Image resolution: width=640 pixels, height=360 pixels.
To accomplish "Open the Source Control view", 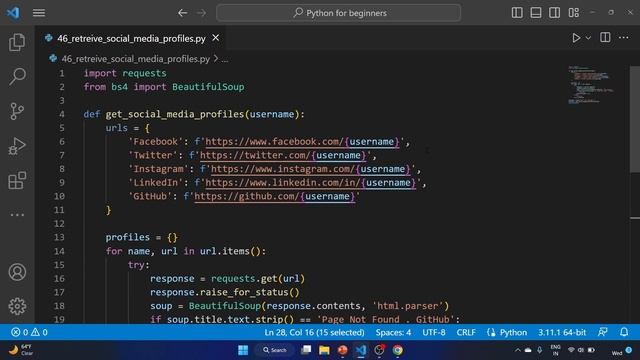I will coord(17,111).
